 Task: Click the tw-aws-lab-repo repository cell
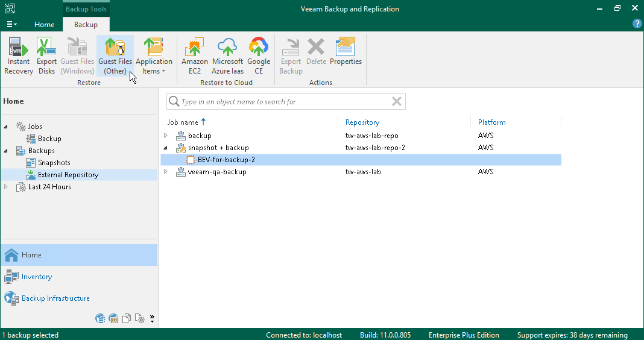(x=371, y=136)
